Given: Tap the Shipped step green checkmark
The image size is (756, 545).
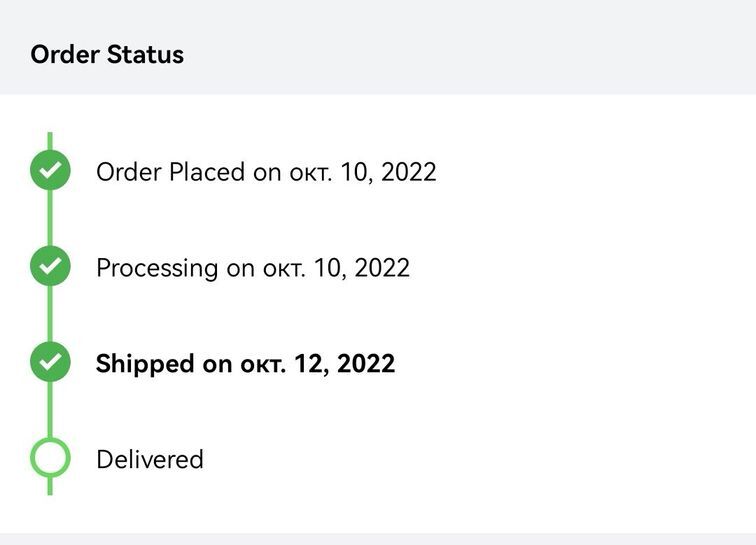Looking at the screenshot, I should pos(50,363).
